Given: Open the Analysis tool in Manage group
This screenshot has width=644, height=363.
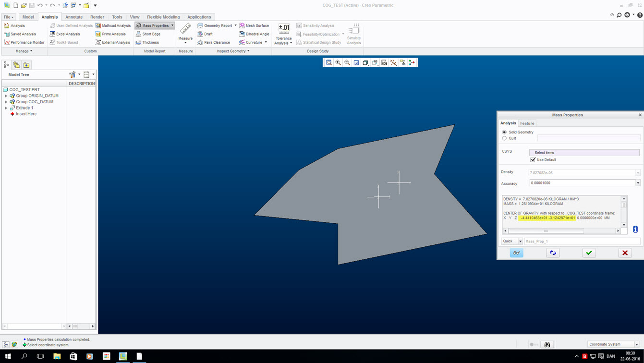Looking at the screenshot, I should coord(14,25).
